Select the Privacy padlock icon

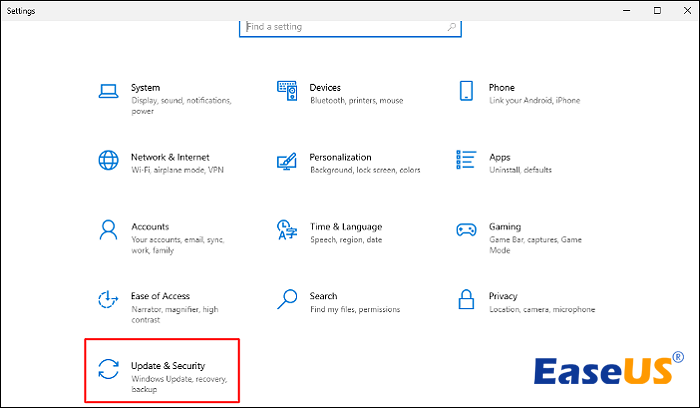coord(466,299)
